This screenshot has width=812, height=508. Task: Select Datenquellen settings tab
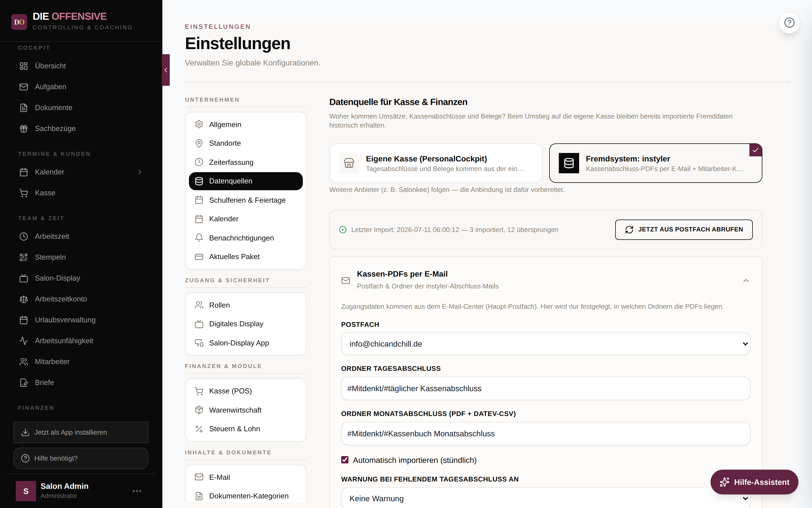coord(246,181)
